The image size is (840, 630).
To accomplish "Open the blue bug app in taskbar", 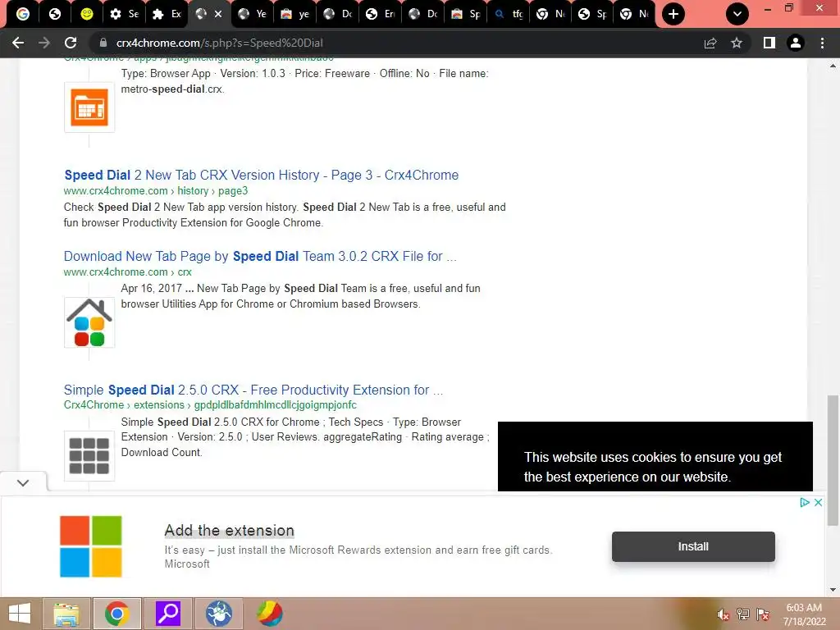I will (218, 614).
